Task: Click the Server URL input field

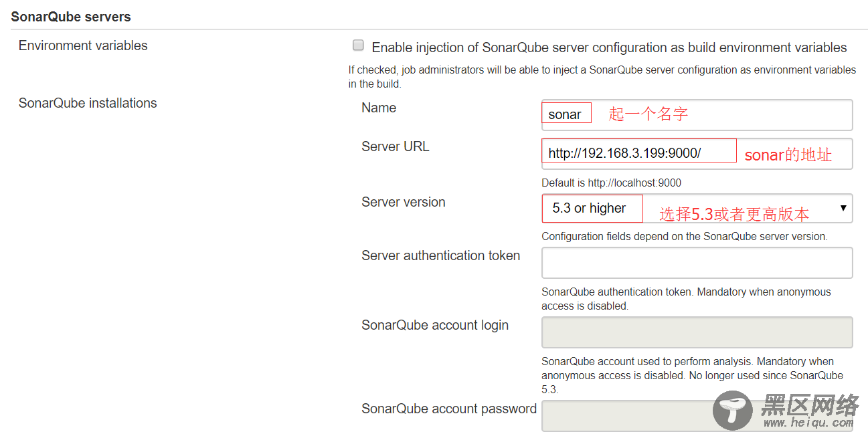Action: click(697, 154)
